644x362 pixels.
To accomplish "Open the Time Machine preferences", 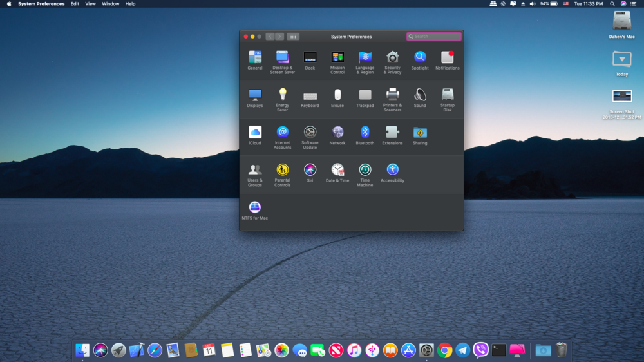I will click(365, 170).
